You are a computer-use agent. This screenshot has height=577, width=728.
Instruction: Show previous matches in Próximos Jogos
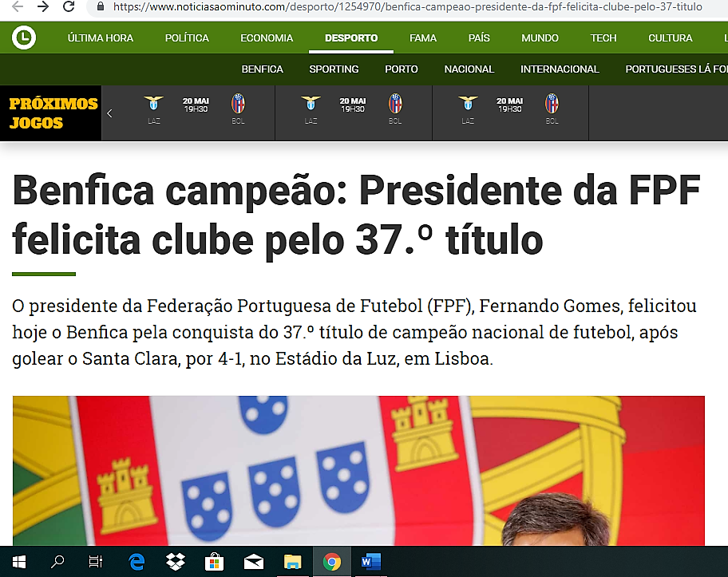tap(109, 113)
